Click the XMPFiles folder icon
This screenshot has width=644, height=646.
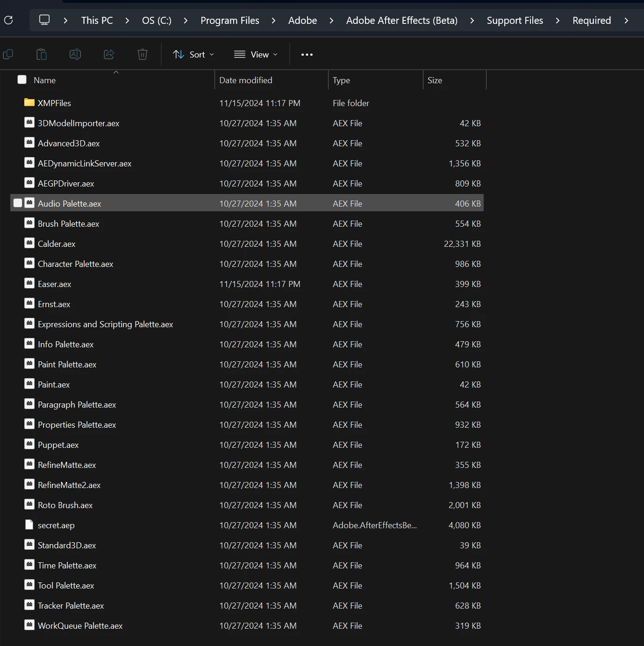29,102
